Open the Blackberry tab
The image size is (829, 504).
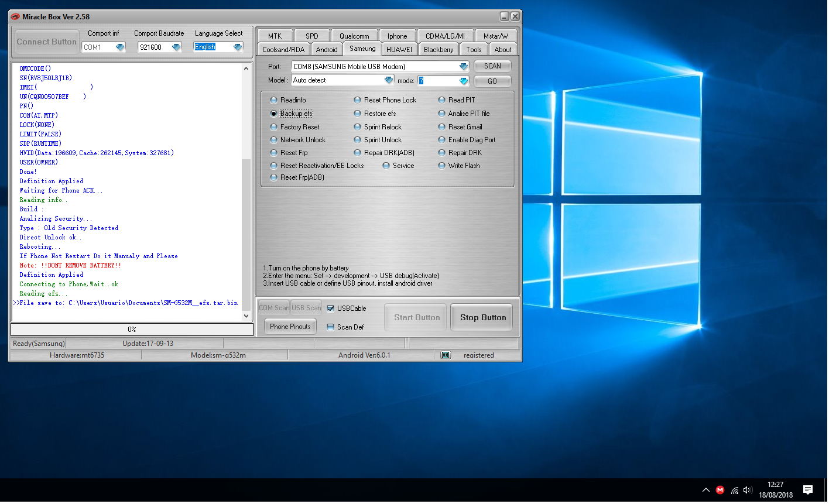pos(439,50)
